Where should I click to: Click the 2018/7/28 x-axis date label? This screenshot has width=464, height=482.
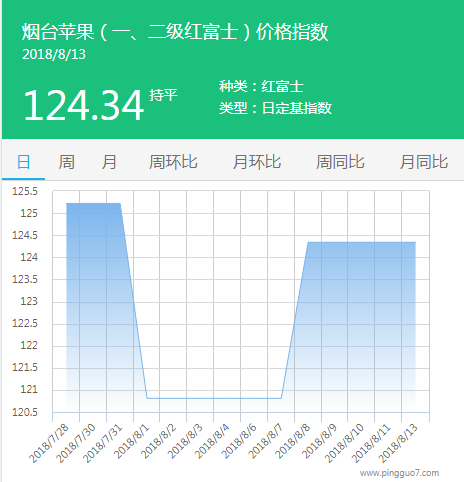pyautogui.click(x=49, y=443)
